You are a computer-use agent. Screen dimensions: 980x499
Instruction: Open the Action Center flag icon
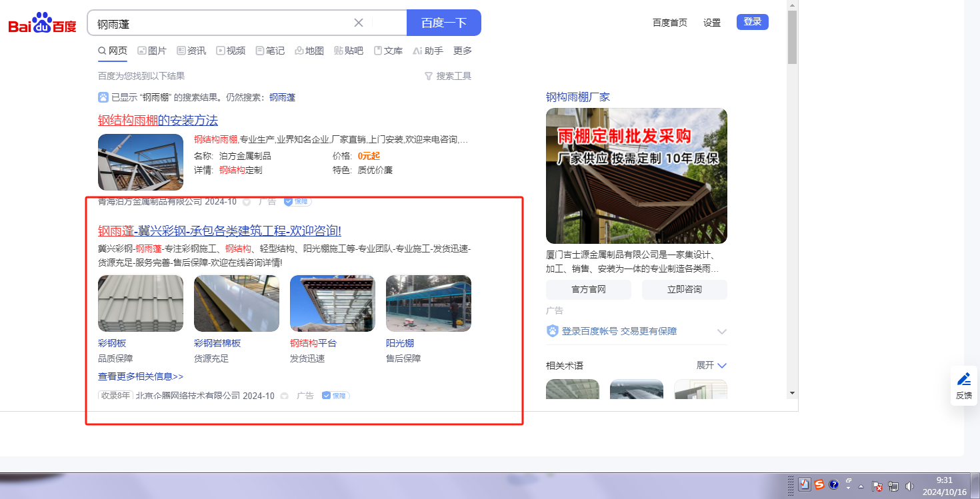point(878,486)
